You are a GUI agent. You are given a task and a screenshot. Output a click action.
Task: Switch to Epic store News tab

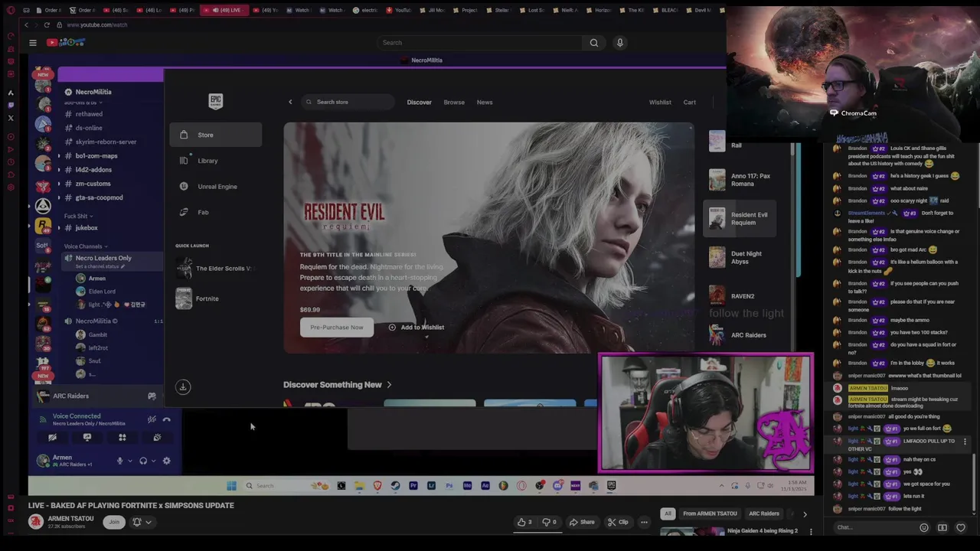click(x=485, y=102)
